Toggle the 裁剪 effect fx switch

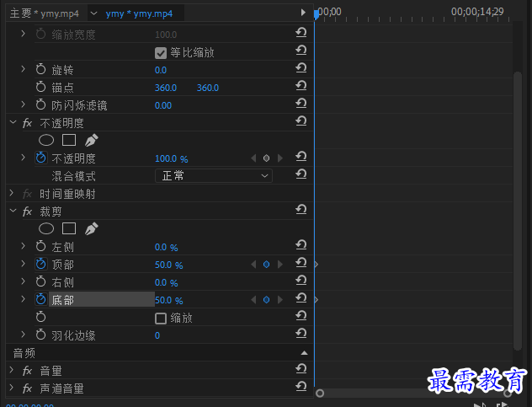tap(27, 212)
